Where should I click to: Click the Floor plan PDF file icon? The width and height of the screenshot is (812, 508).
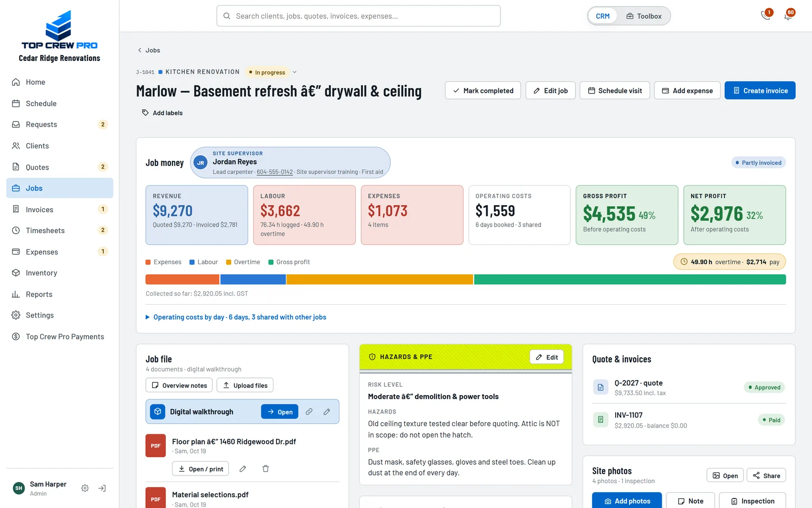click(156, 446)
